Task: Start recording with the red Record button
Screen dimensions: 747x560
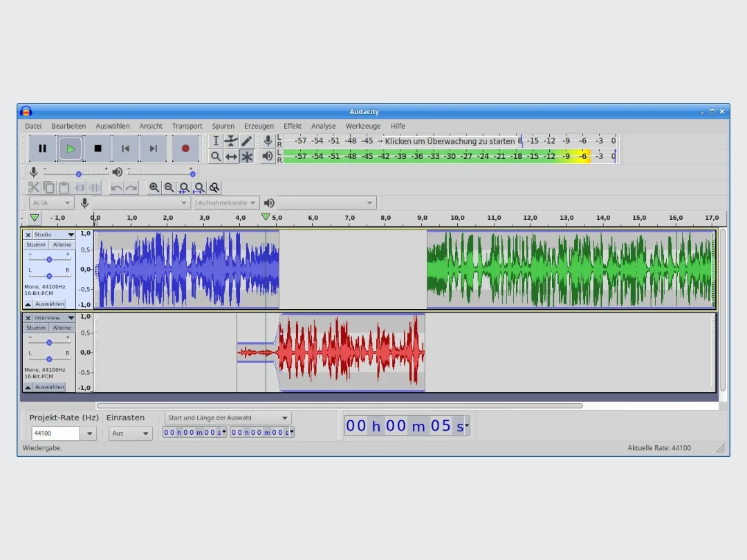Action: tap(185, 149)
